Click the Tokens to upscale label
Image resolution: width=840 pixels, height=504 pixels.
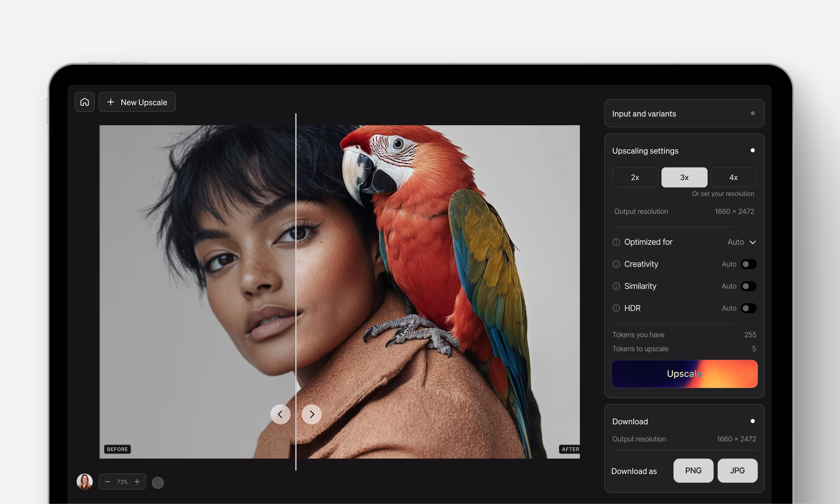640,349
